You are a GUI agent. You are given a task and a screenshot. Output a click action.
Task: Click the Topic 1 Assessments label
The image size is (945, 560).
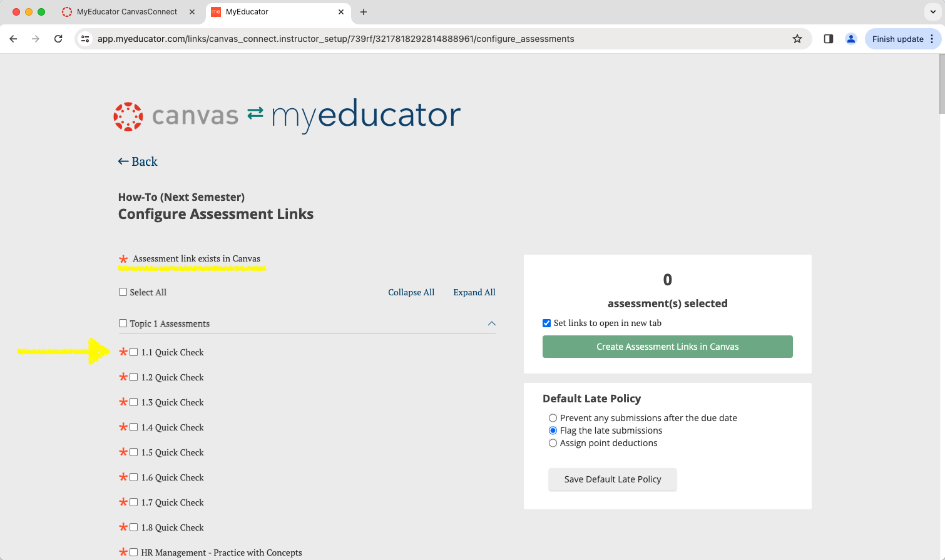(x=170, y=323)
